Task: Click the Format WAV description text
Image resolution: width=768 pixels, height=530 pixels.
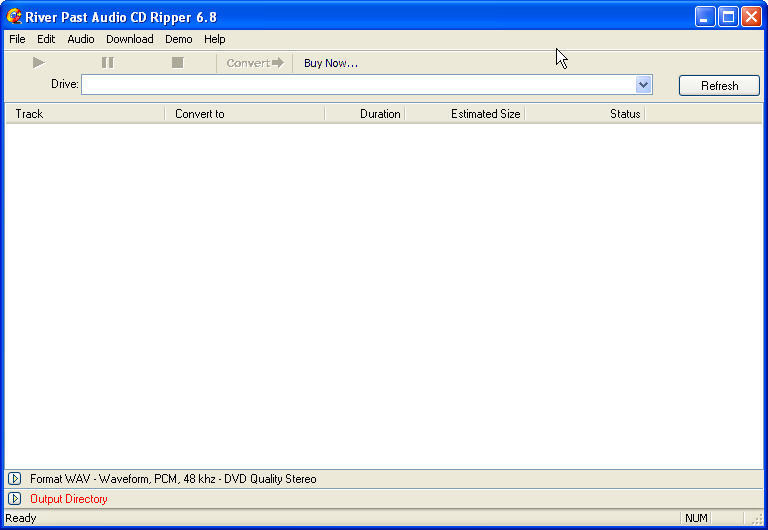Action: [173, 479]
